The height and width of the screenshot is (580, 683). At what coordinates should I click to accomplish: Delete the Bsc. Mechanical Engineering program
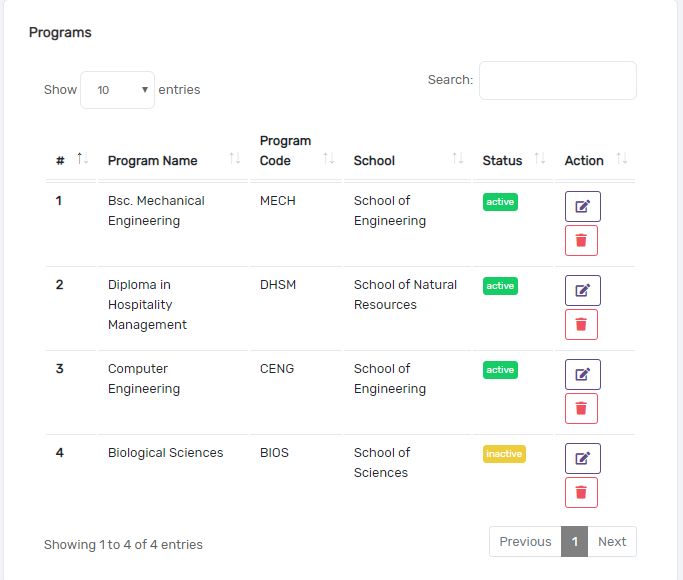pos(582,240)
